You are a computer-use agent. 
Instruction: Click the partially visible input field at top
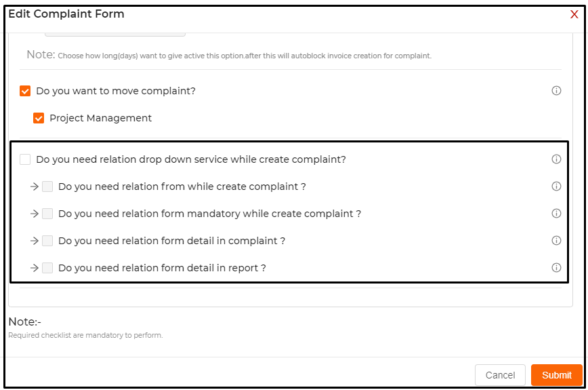115,35
